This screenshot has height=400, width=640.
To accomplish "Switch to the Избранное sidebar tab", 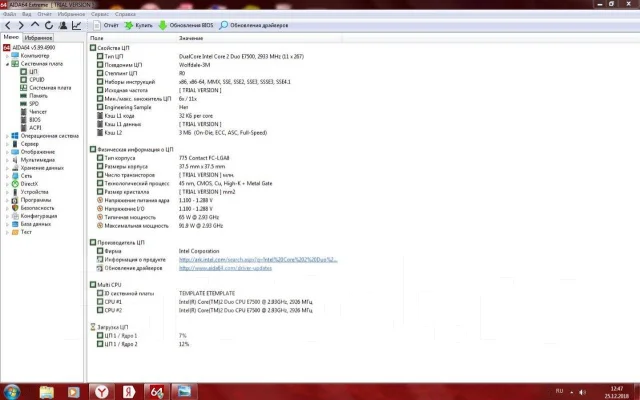I will (38, 38).
